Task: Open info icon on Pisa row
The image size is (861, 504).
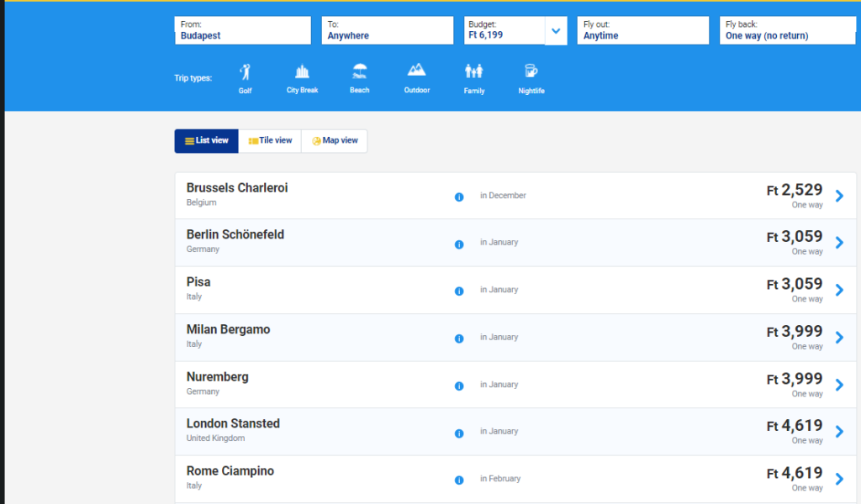Action: [x=459, y=291]
